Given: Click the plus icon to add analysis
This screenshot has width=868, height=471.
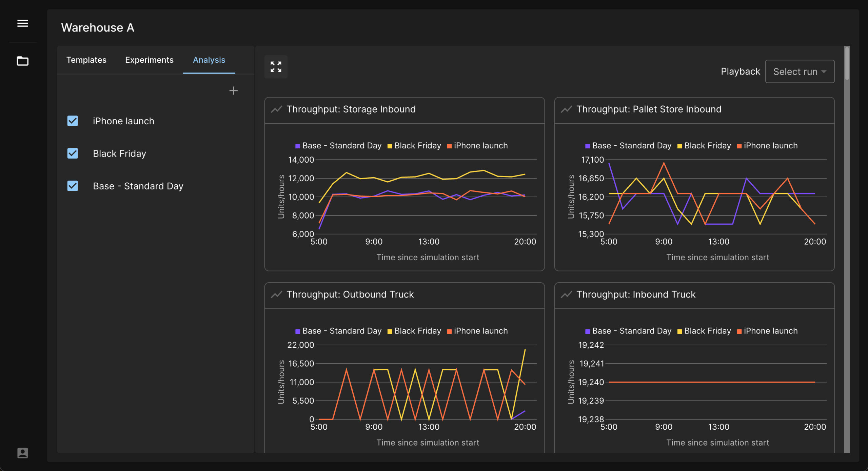Looking at the screenshot, I should [x=233, y=90].
